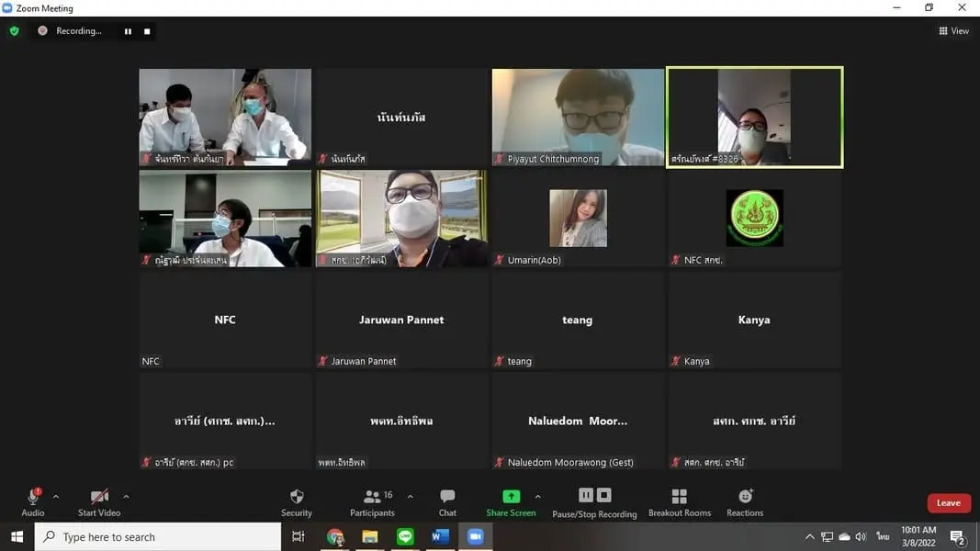The height and width of the screenshot is (551, 980).
Task: Select the teang participant tile
Action: (578, 320)
